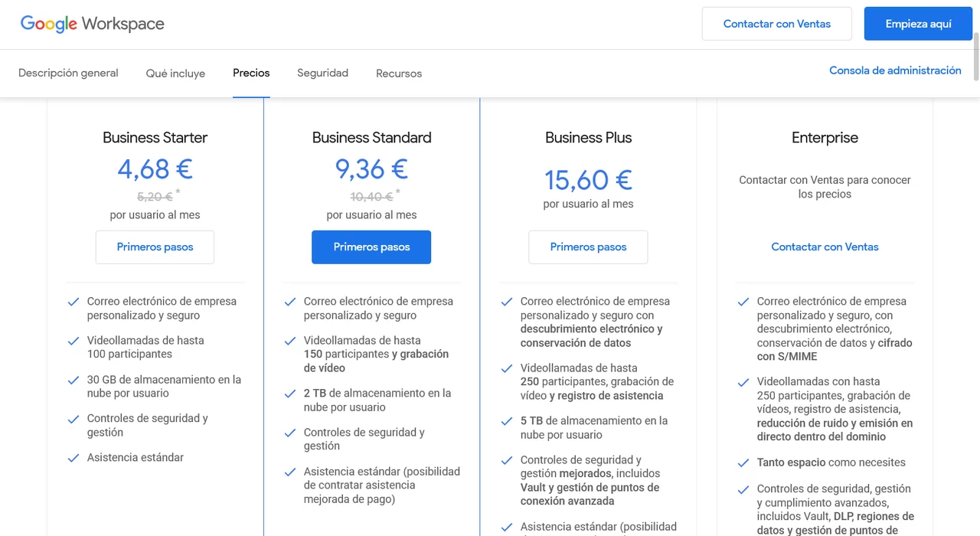The height and width of the screenshot is (536, 980).
Task: Click the crossed-out 10,40 € price
Action: 371,197
